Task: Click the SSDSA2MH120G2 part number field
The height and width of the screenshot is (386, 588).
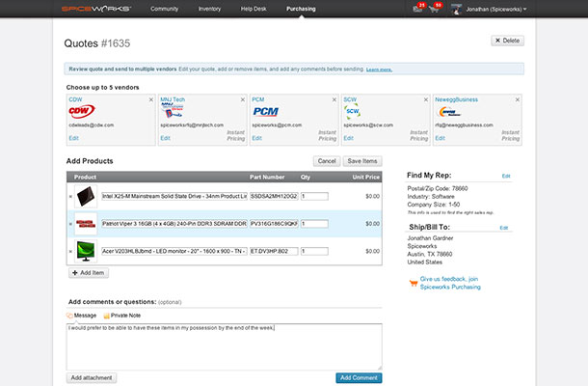Action: pos(274,196)
